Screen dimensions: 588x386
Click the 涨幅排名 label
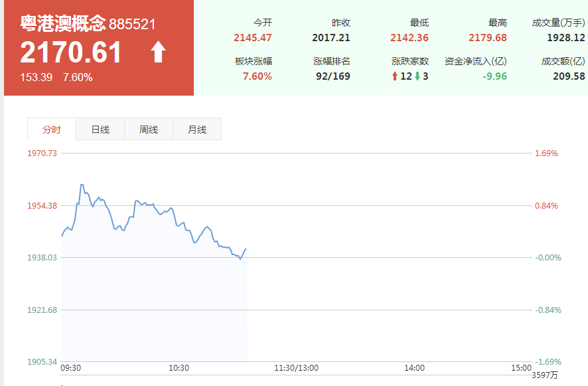(x=332, y=61)
